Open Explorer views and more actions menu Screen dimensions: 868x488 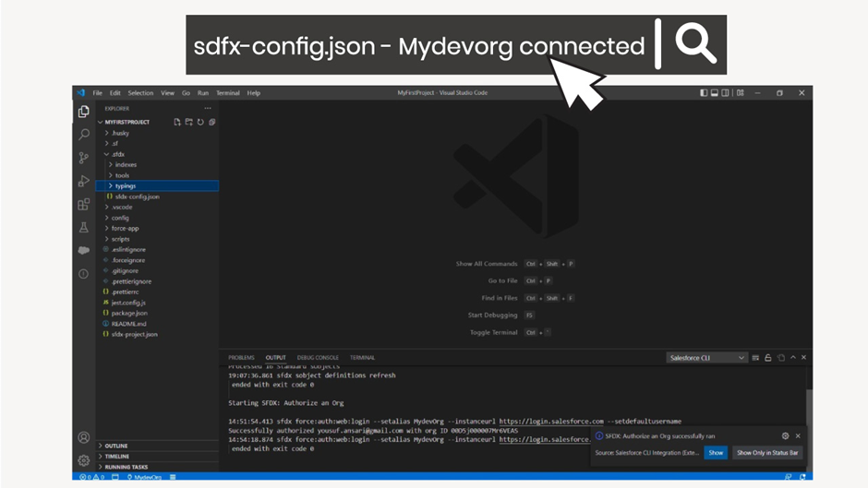[x=208, y=109]
